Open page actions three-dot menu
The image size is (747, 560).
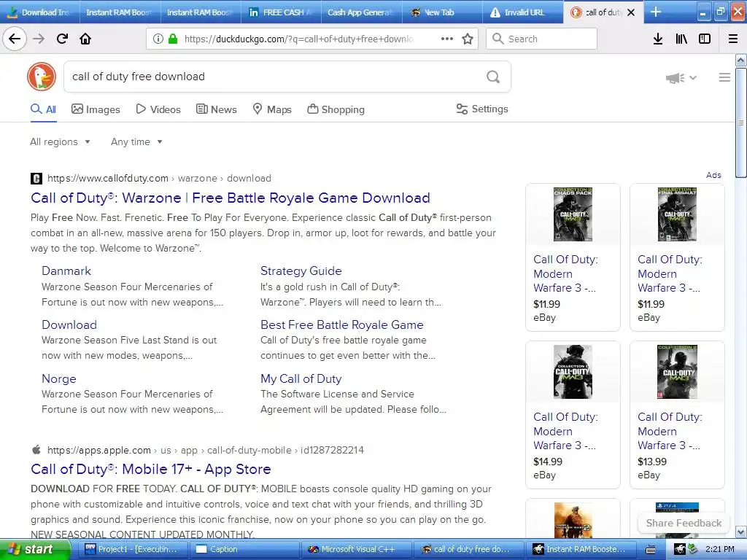446,39
